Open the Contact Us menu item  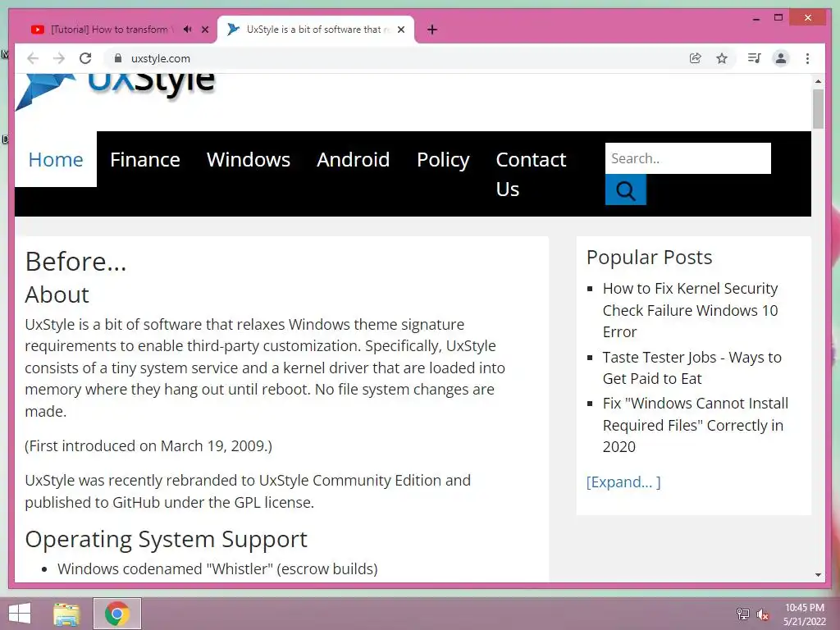click(531, 174)
